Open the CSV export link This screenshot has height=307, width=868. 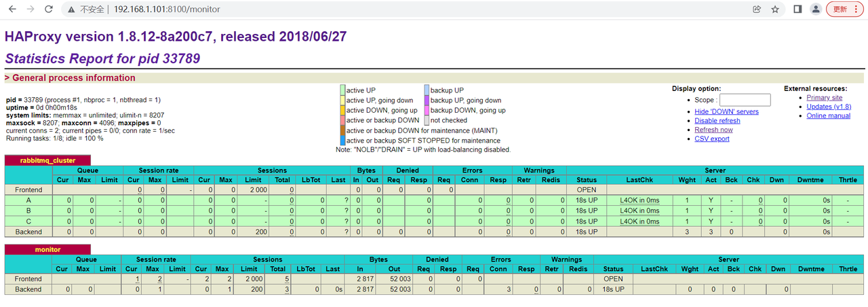(711, 139)
